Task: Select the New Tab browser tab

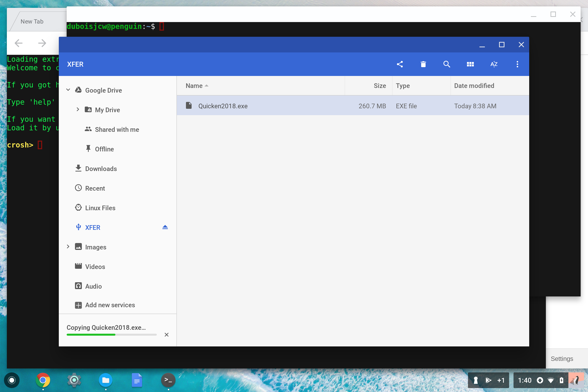Action: [x=32, y=22]
